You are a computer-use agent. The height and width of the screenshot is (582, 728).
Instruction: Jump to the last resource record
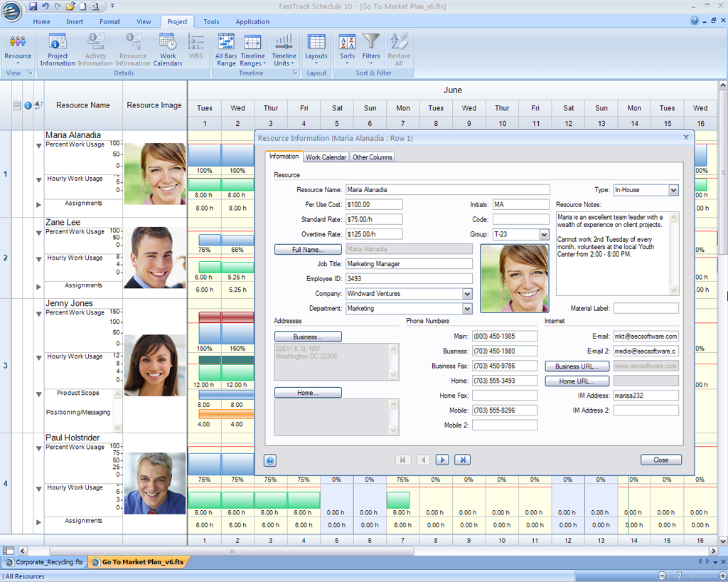tap(462, 460)
